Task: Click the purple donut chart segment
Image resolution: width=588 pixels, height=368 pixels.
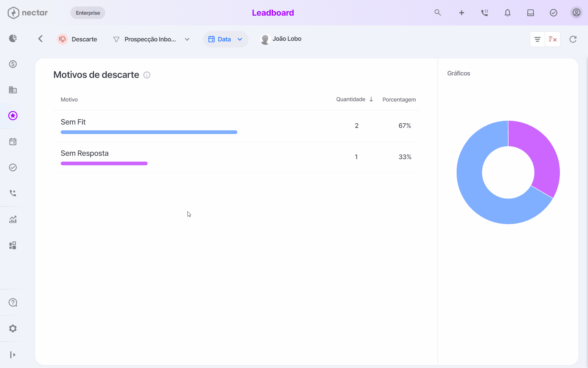Action: (542, 153)
